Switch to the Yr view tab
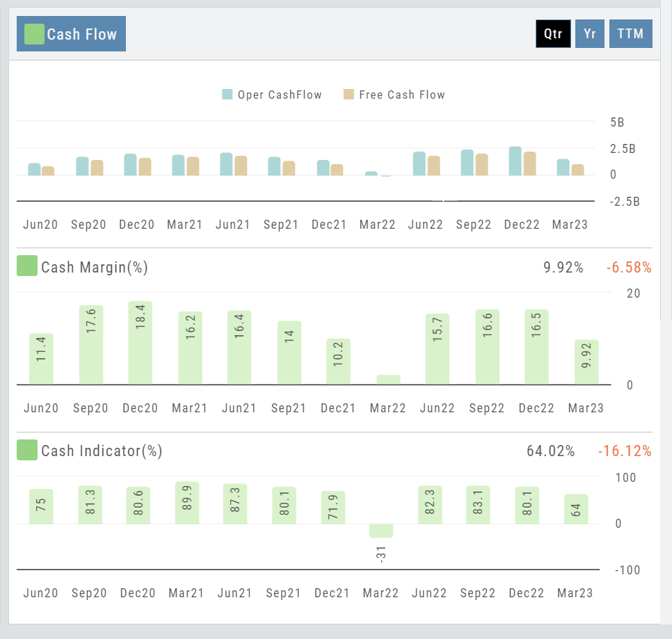Viewport: 672px width, 639px height. click(x=589, y=33)
